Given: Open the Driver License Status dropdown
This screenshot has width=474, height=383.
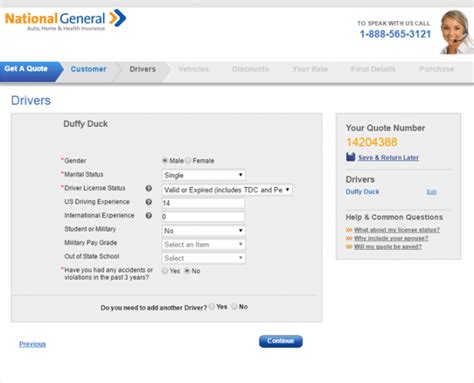Looking at the screenshot, I should pos(227,190).
